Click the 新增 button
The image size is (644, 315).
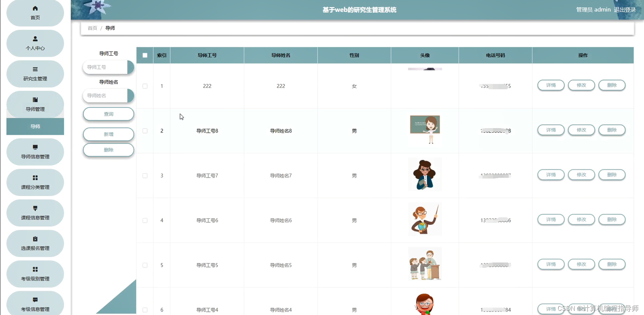pos(108,134)
